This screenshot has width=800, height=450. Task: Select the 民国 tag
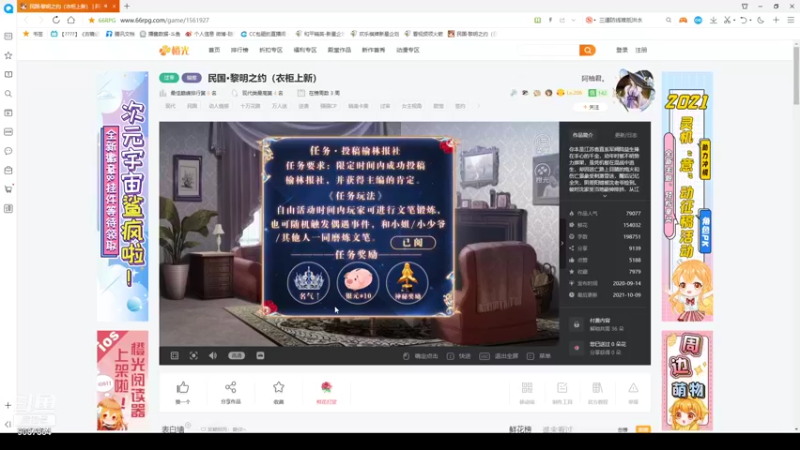point(192,106)
